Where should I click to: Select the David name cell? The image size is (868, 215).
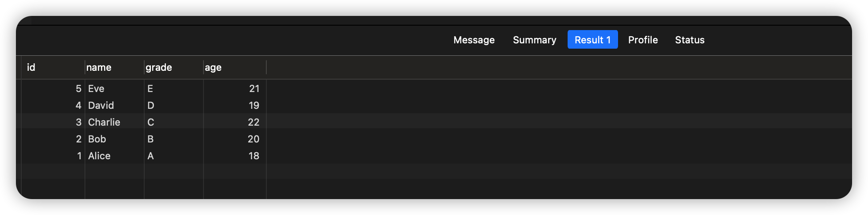click(101, 105)
